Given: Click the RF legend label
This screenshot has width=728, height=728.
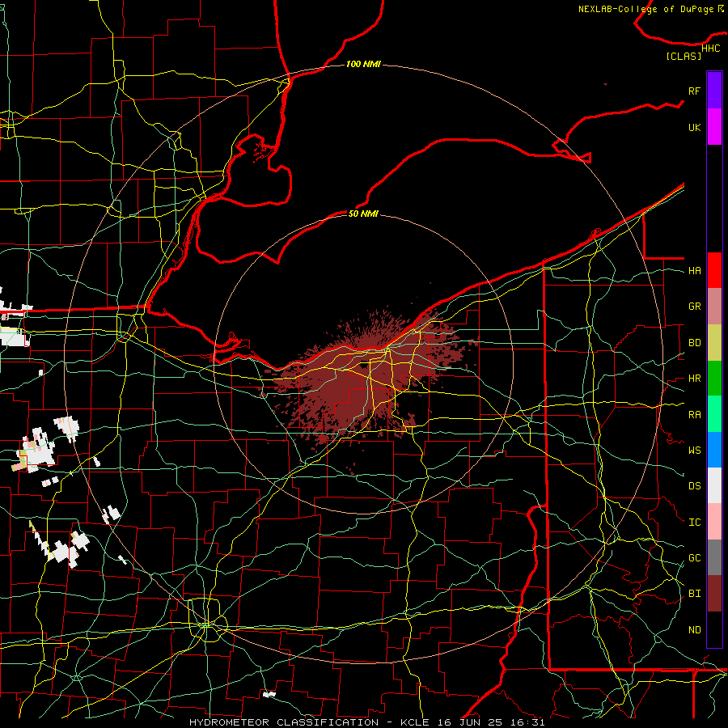Looking at the screenshot, I should coord(694,91).
